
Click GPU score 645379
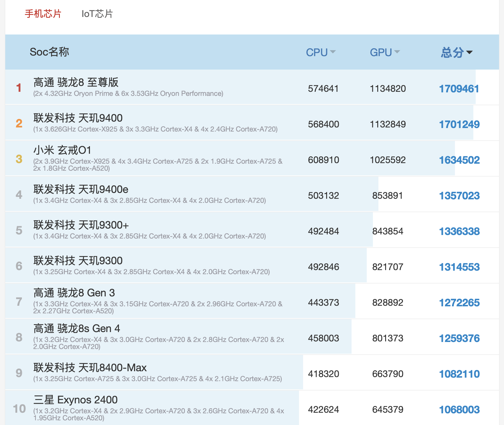point(387,410)
